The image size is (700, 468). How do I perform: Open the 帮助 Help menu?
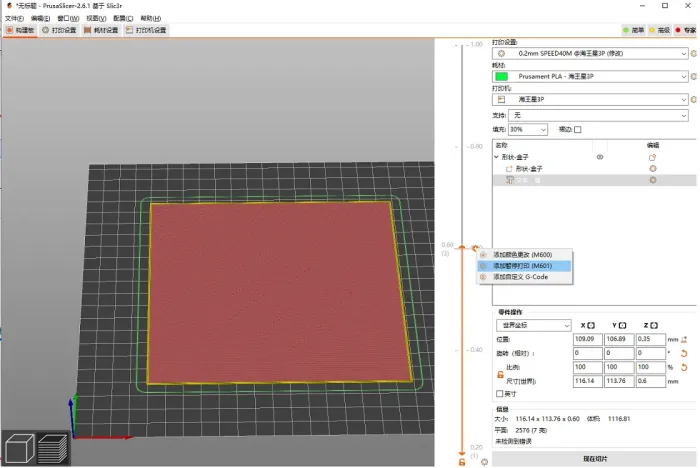tap(150, 18)
